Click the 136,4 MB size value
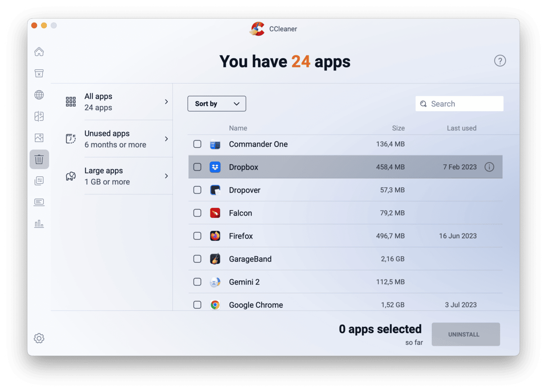 (x=390, y=144)
